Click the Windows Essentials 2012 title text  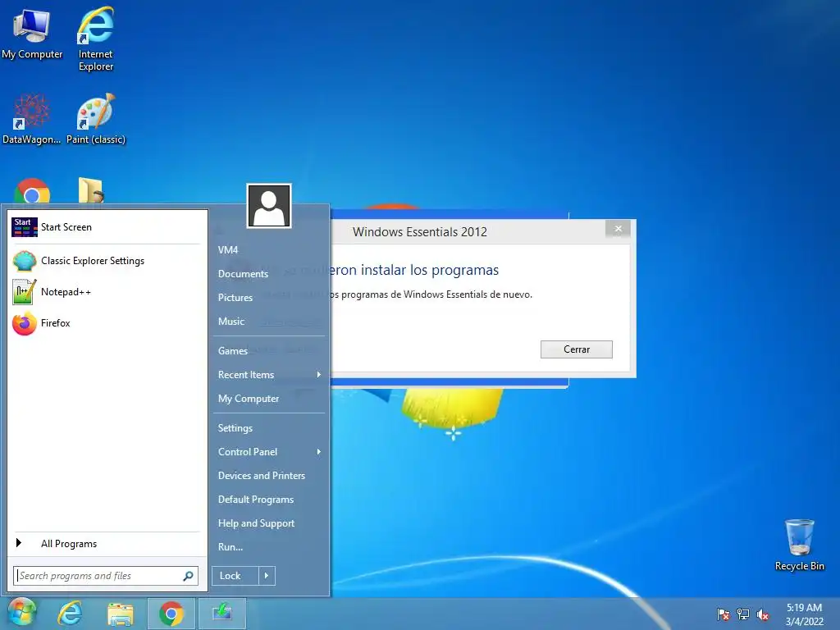(x=420, y=232)
